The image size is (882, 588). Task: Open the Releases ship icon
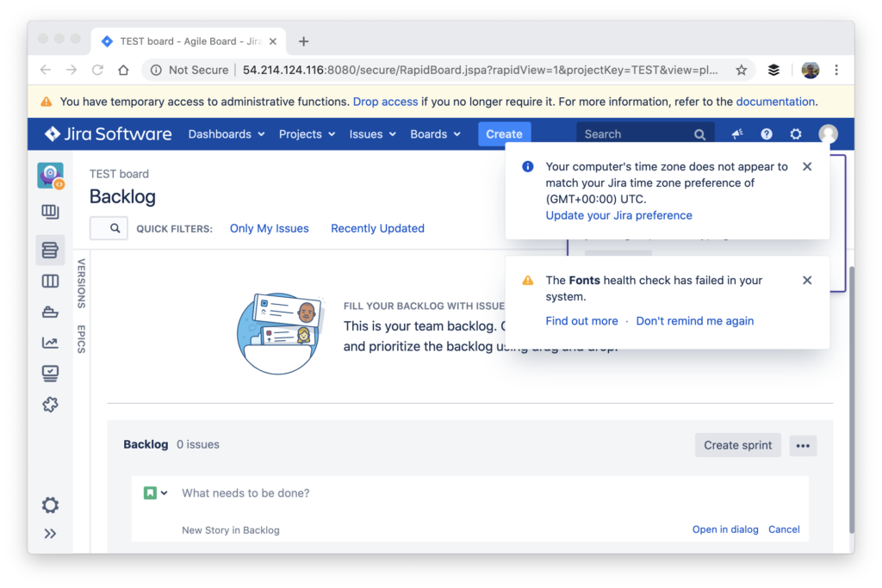50,312
